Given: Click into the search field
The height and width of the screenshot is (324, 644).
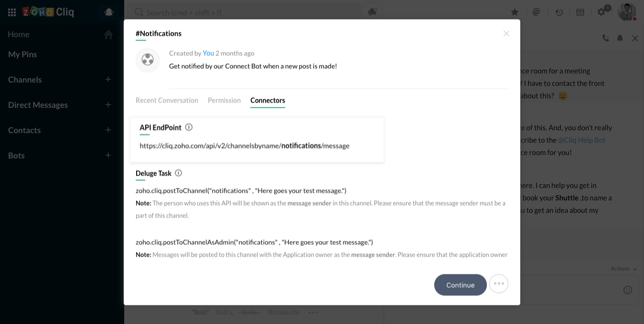Looking at the screenshot, I should (x=239, y=12).
